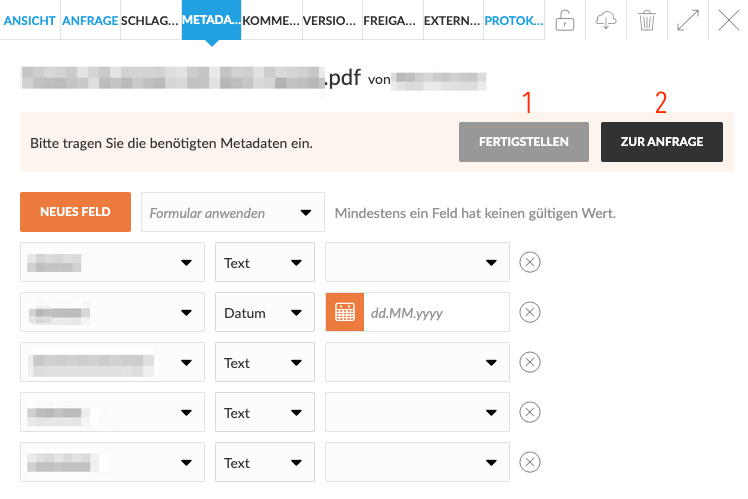
Task: Open the KOMME... tab
Action: pos(271,21)
